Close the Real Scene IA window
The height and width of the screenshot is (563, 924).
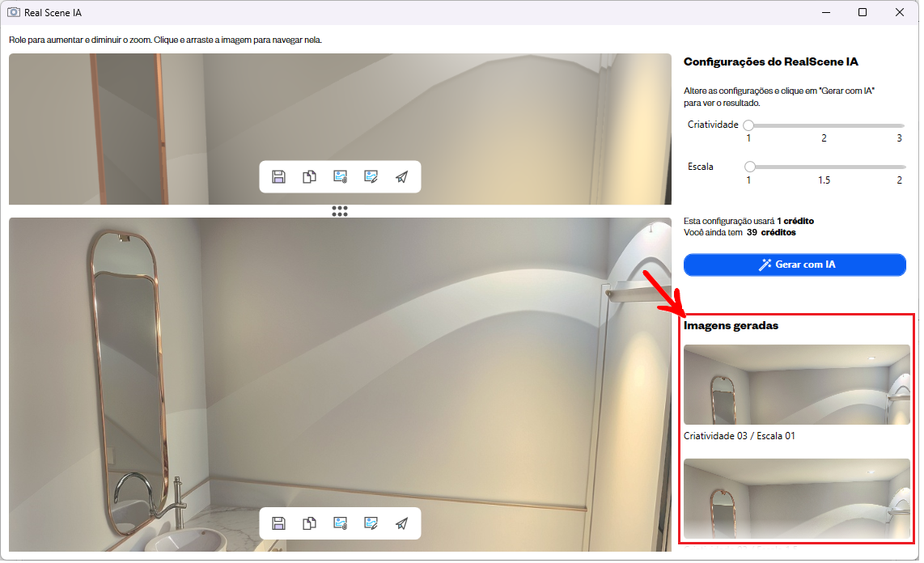click(899, 12)
